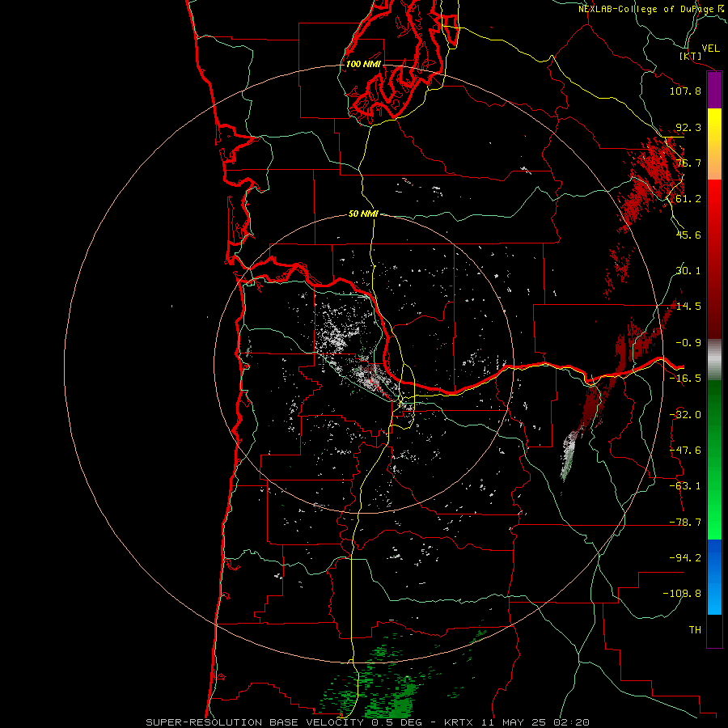Click the 45.6 velocity scale value

click(x=688, y=235)
